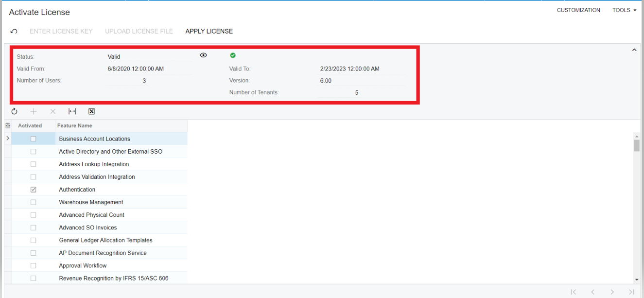The width and height of the screenshot is (644, 298).
Task: Select the add row plus icon
Action: tap(33, 111)
